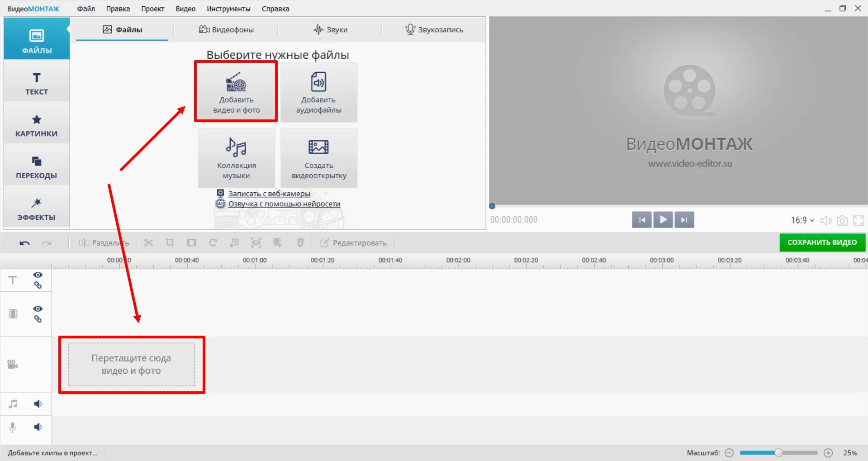Toggle visibility eye of text track
Viewport: 868px width, 461px height.
click(38, 275)
